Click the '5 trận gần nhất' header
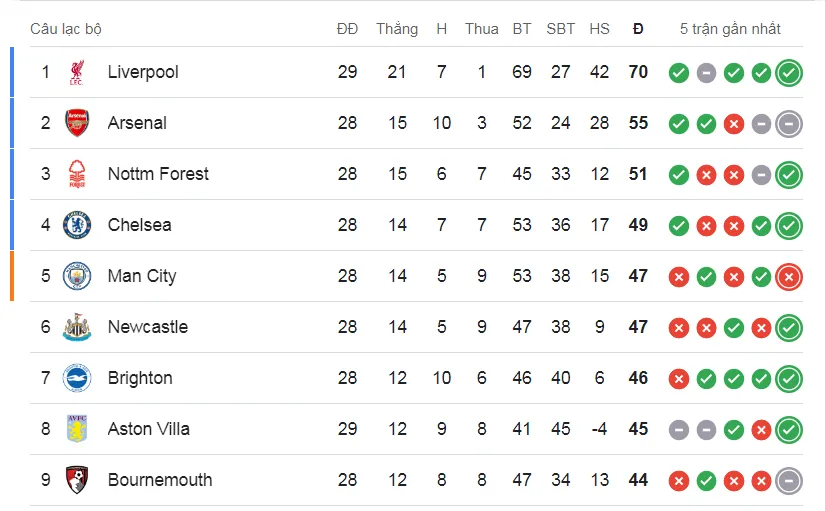The width and height of the screenshot is (825, 511). coord(730,29)
